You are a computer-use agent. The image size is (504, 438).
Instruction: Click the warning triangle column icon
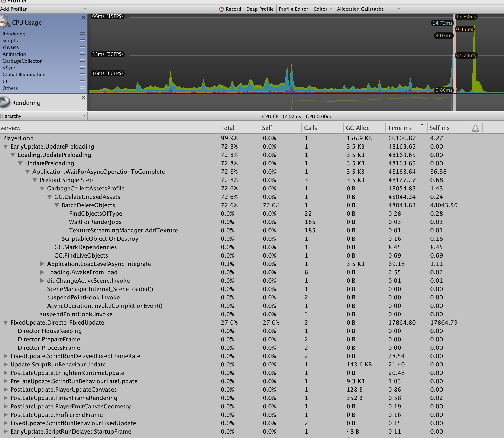coord(475,128)
